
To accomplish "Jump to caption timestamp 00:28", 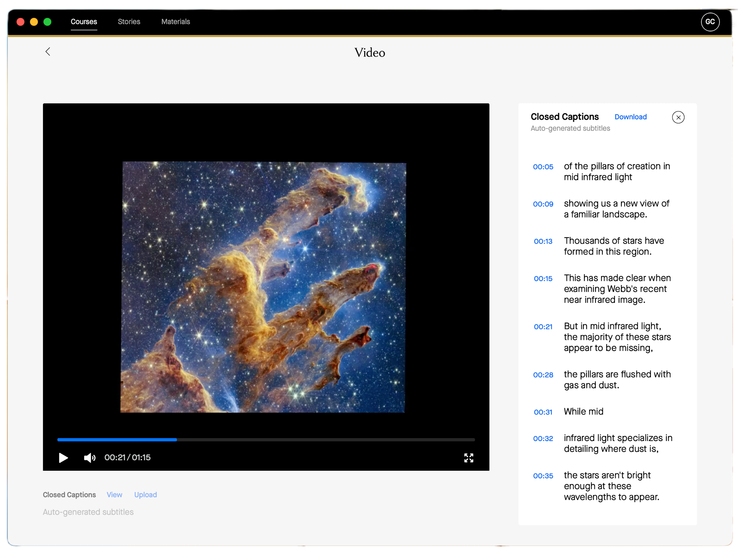I will pyautogui.click(x=543, y=375).
